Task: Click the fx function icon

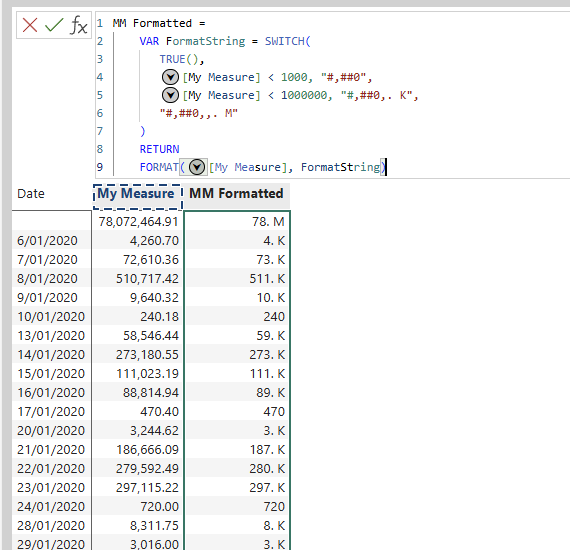Action: click(79, 25)
